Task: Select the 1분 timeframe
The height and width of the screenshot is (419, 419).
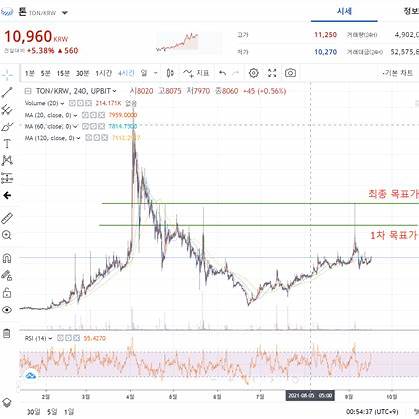Action: 30,73
